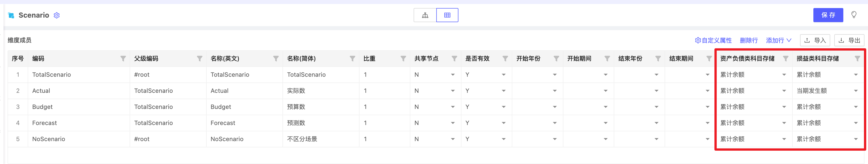This screenshot has height=164, width=868.
Task: Click the 导出 export button
Action: 849,40
